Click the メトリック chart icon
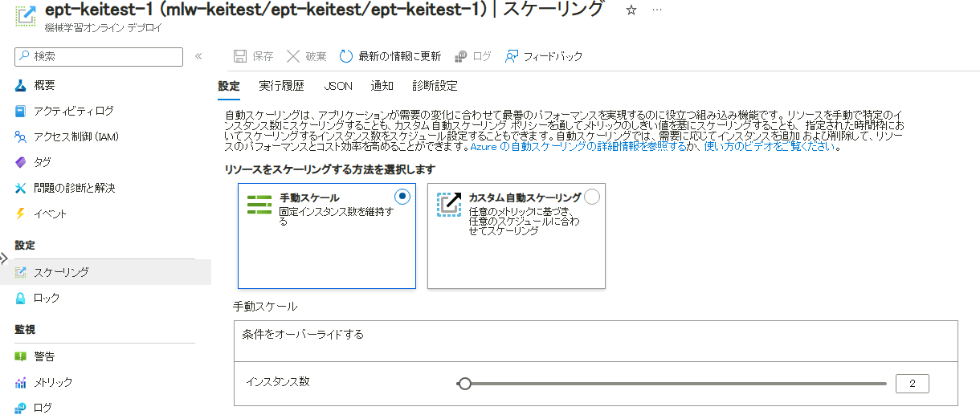 (x=22, y=382)
